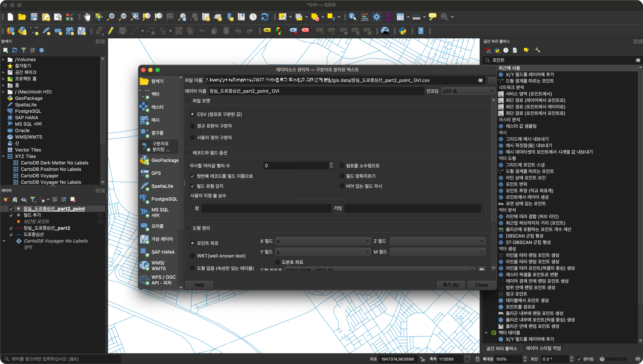Collapse the 파일 포맷 section

188,101
